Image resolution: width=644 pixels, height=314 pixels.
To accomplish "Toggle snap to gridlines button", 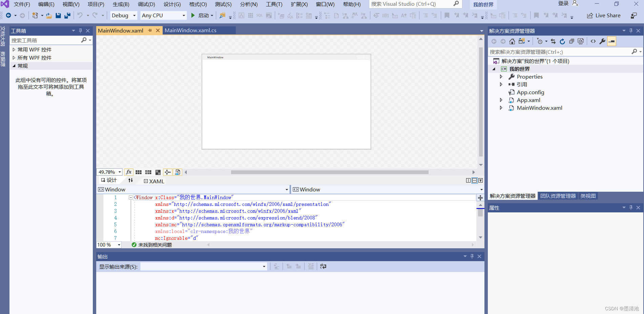I will (x=148, y=172).
